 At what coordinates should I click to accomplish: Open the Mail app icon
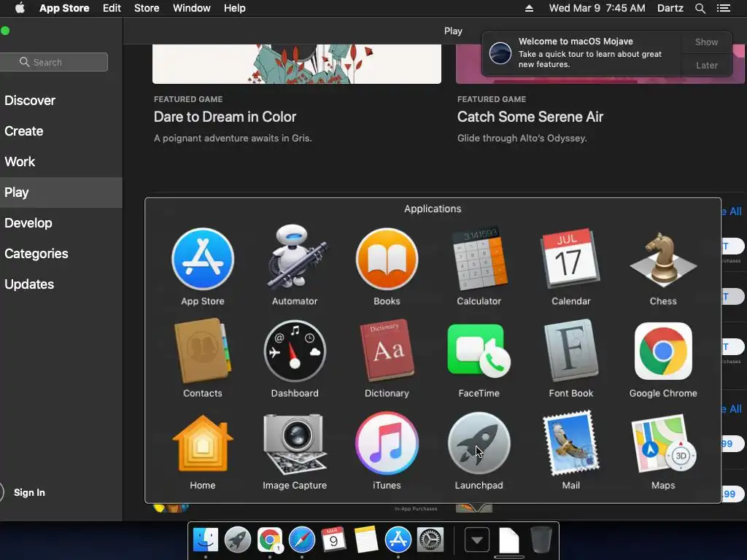click(x=570, y=443)
